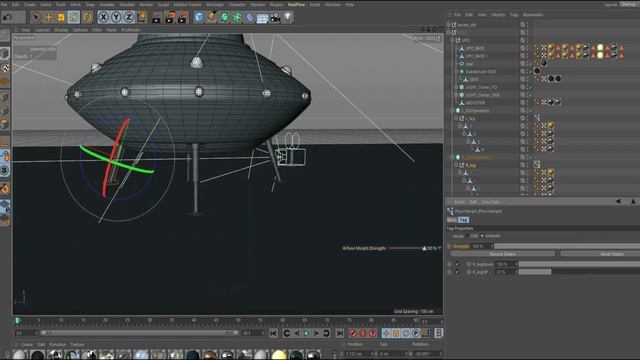Open the Object Manager Tags menu
This screenshot has width=640, height=360.
514,15
